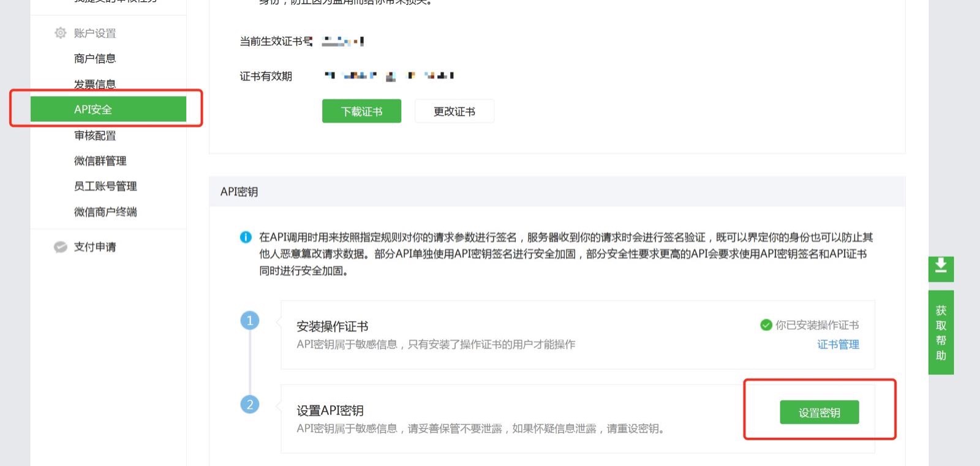Open the 获取帮助 side help tab
The width and height of the screenshot is (980, 466).
pyautogui.click(x=941, y=332)
